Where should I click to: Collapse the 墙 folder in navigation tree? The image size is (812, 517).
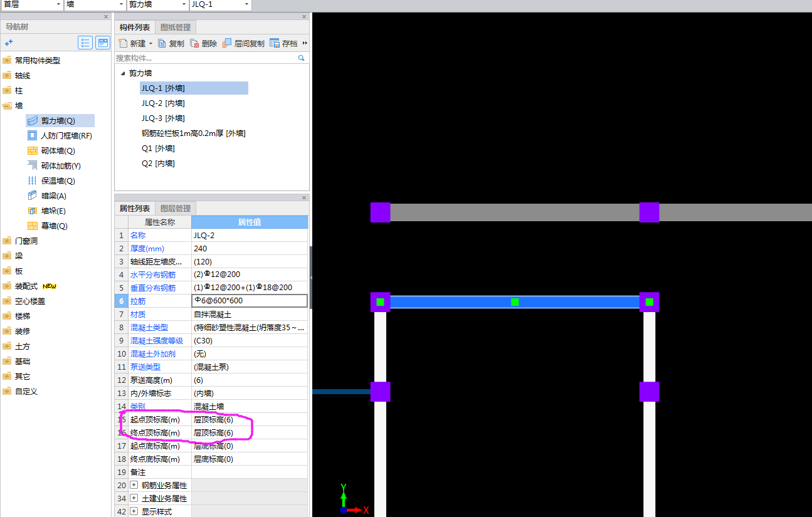click(7, 105)
